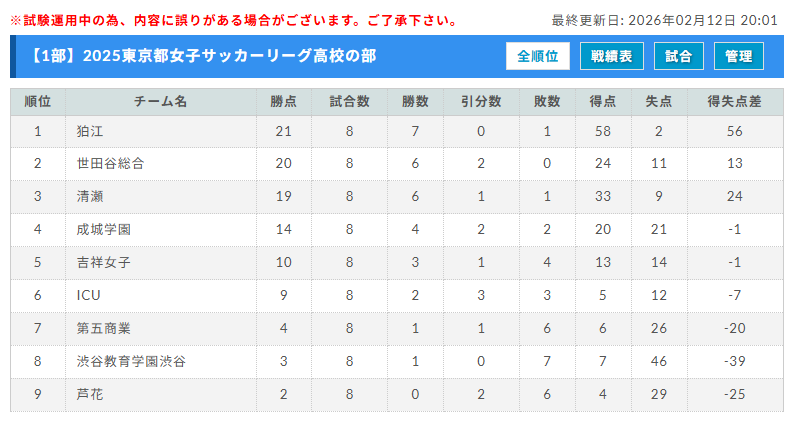Screen dimensions: 792x422
Task: Click the 順位 column header
Action: tap(38, 102)
